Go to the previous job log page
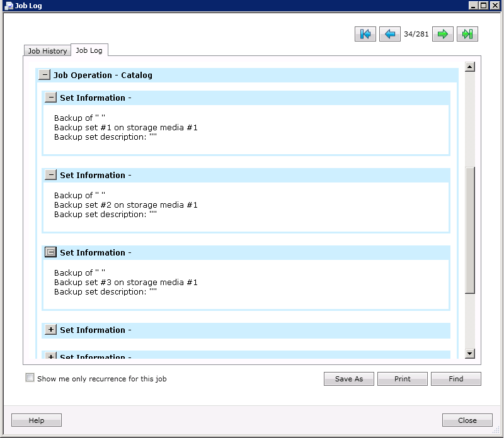The width and height of the screenshot is (504, 438). pos(390,34)
